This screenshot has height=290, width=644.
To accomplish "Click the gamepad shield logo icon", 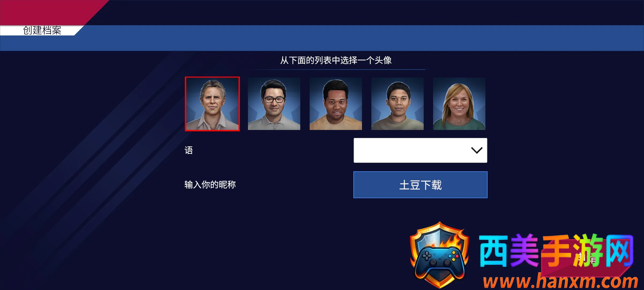I will (x=439, y=255).
